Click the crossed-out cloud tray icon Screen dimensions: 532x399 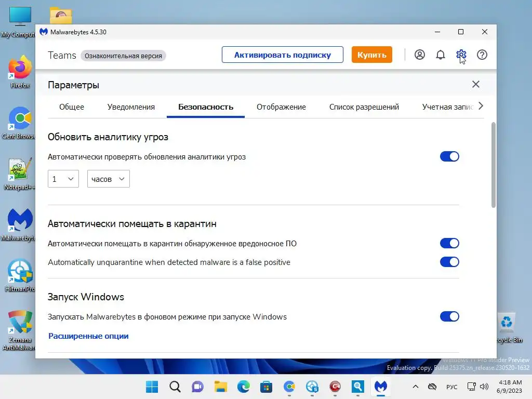click(432, 387)
